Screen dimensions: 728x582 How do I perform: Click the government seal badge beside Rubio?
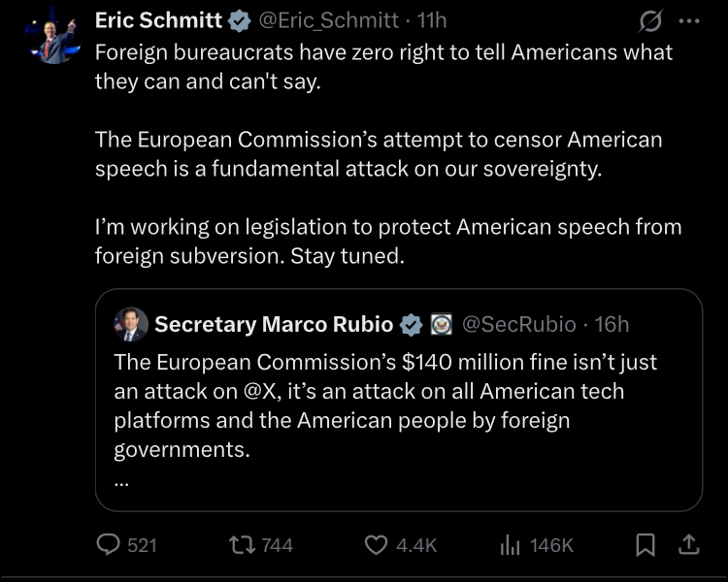tap(440, 324)
